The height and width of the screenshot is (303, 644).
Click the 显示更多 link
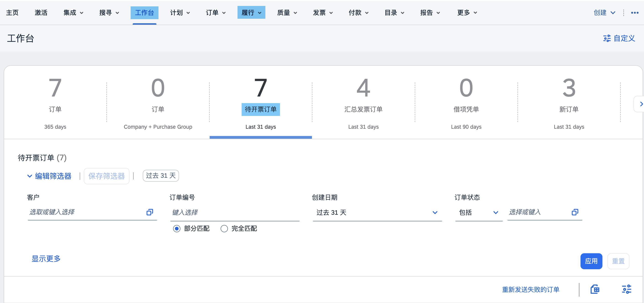46,259
